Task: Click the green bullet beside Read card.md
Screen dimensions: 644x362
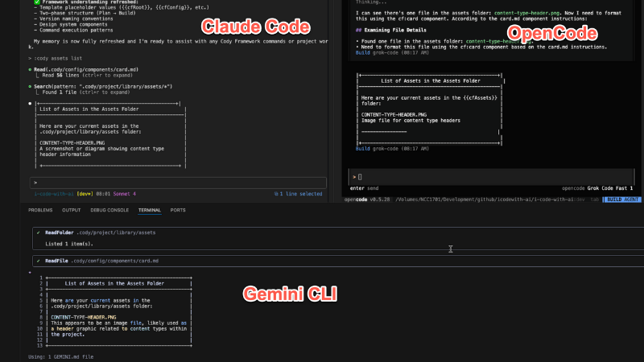Action: tap(30, 70)
